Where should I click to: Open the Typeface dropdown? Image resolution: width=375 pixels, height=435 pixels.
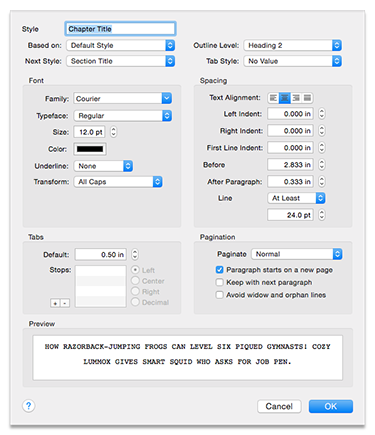122,116
